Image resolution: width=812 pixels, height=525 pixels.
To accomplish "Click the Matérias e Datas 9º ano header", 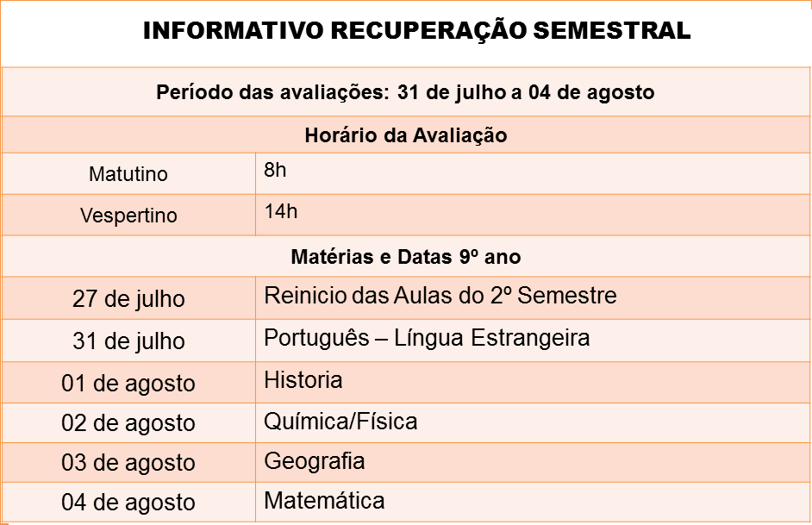I will pos(406,256).
